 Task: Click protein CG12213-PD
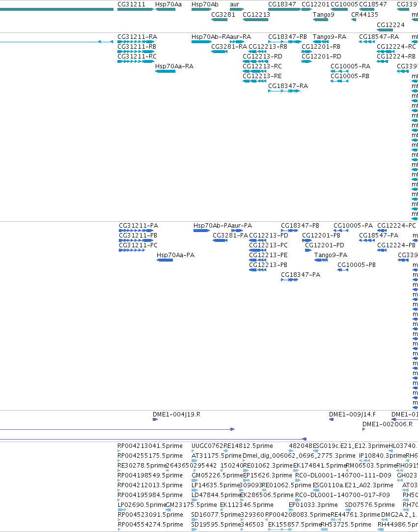[269, 236]
